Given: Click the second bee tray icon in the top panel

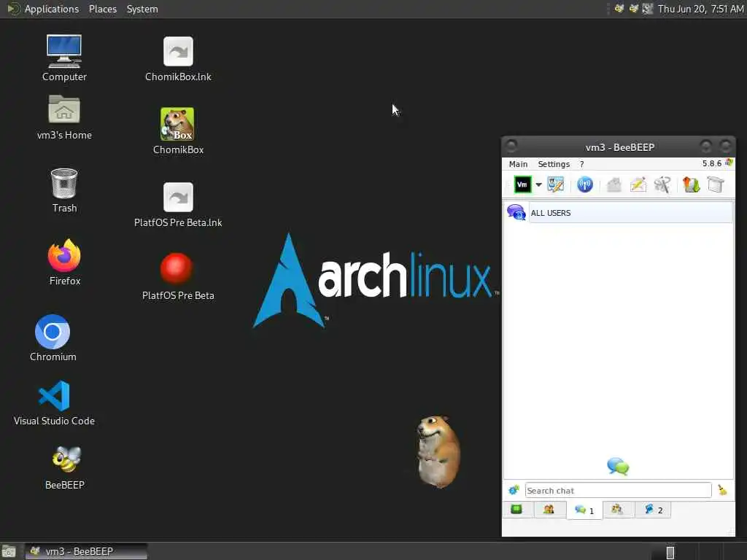Looking at the screenshot, I should 633,8.
